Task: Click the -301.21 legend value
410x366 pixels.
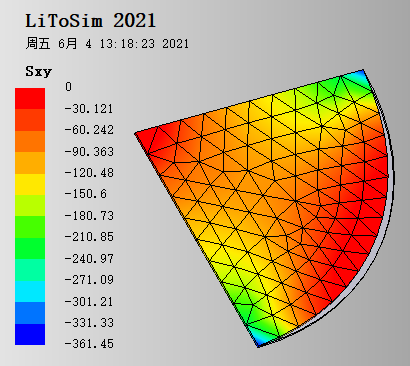Action: pos(89,301)
